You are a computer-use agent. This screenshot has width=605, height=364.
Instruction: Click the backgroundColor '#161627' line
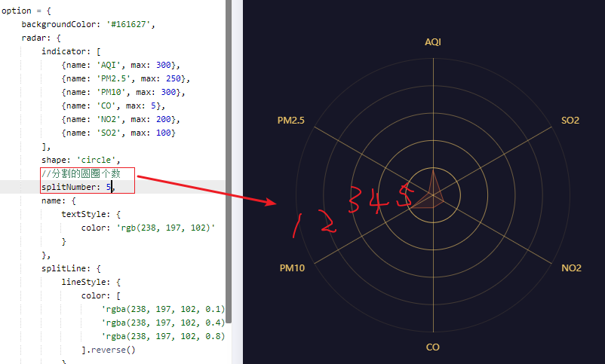click(88, 24)
